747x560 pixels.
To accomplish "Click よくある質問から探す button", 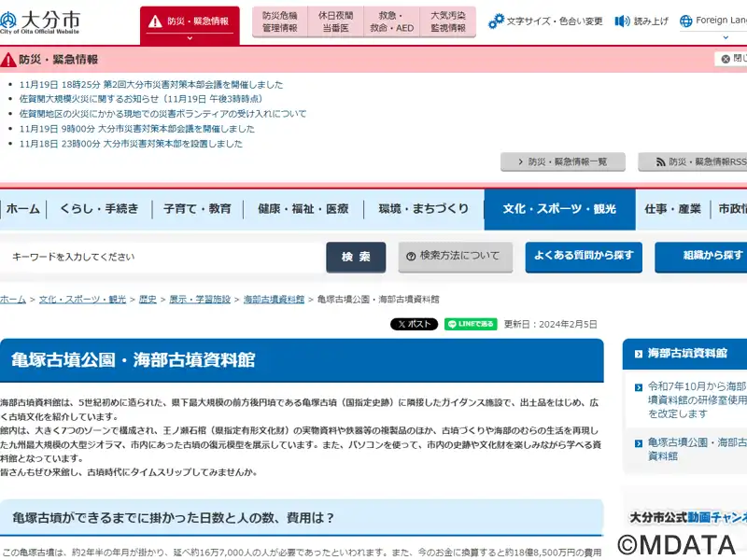I will click(x=584, y=258).
